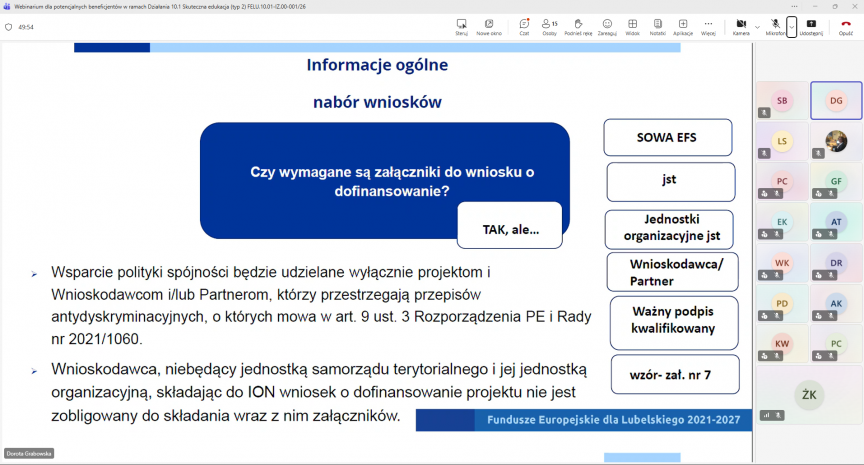Click the SB participant tile
Viewport: 864px width, 465px height.
(782, 101)
